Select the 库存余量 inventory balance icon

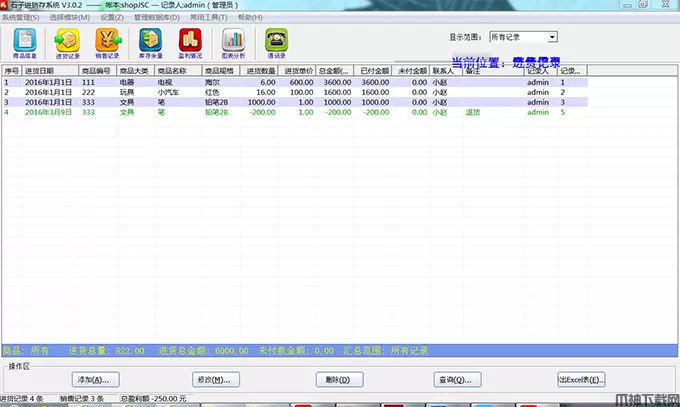click(x=150, y=42)
